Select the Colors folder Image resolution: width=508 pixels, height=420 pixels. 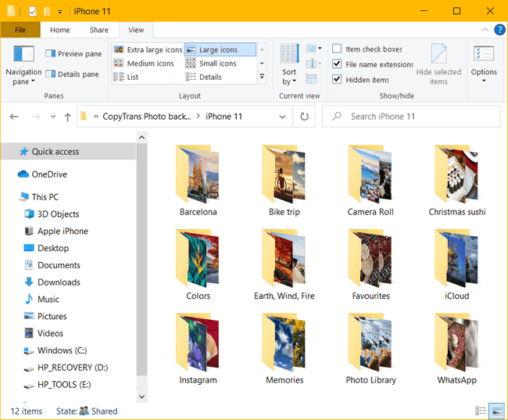pyautogui.click(x=198, y=264)
